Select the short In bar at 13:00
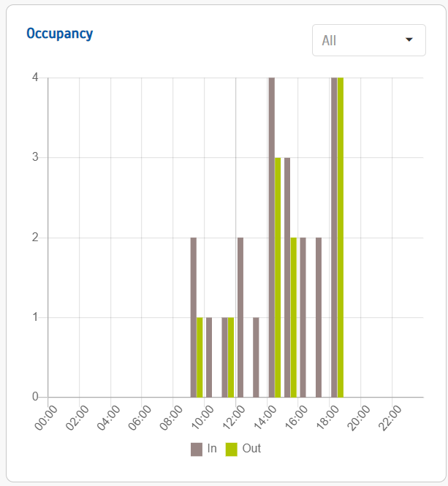The width and height of the screenshot is (448, 486). [x=256, y=357]
